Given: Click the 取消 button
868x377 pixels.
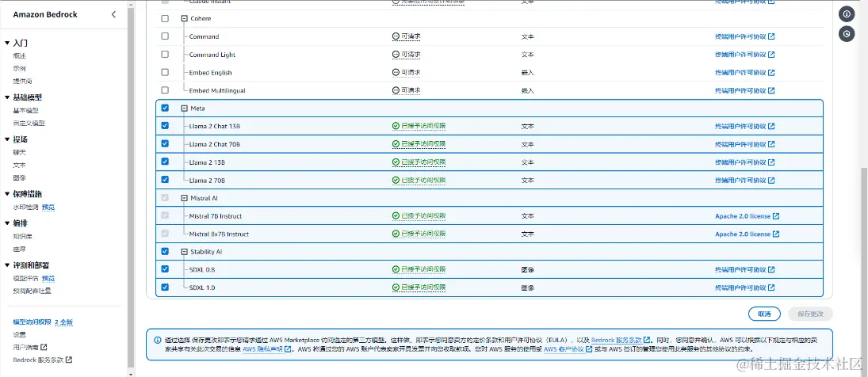Looking at the screenshot, I should point(764,314).
